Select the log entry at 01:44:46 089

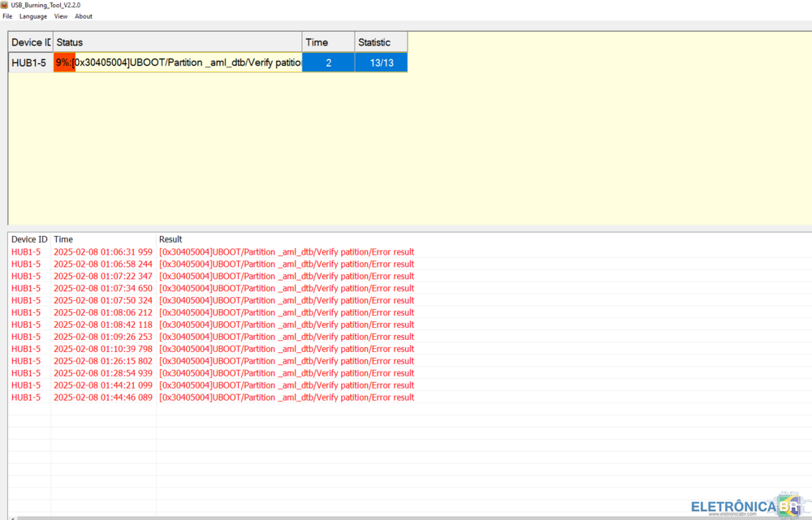(102, 398)
